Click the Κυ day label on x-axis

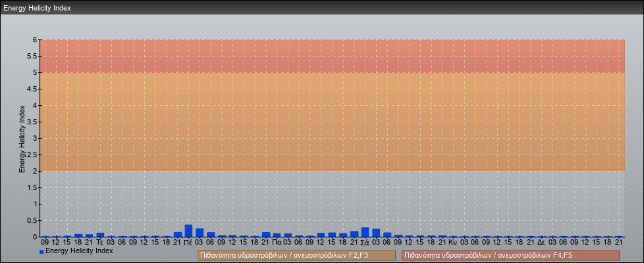(453, 242)
